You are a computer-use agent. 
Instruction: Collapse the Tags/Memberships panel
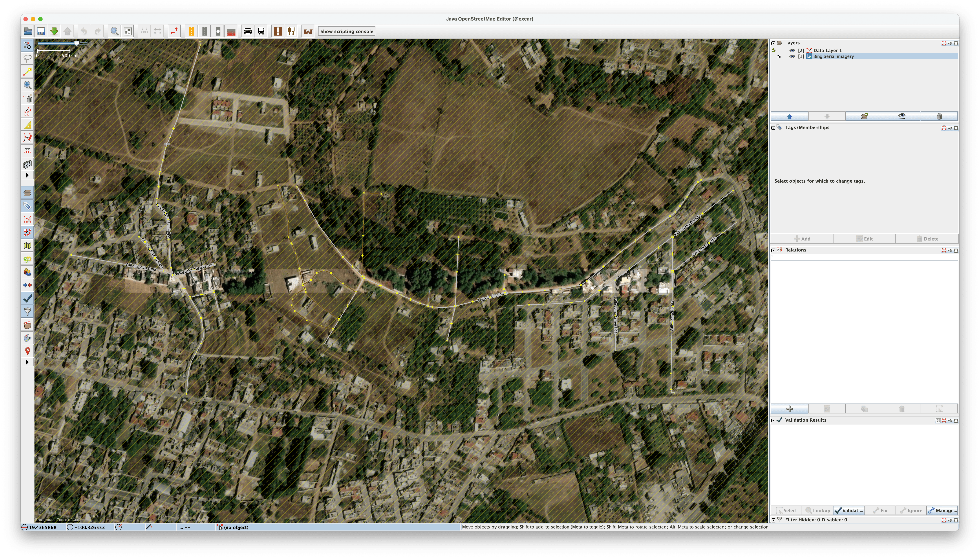[774, 128]
